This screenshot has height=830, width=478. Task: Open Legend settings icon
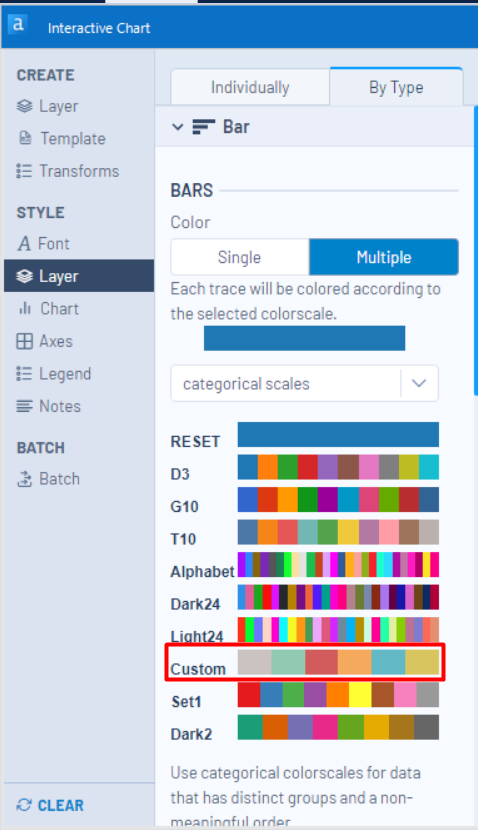point(24,374)
